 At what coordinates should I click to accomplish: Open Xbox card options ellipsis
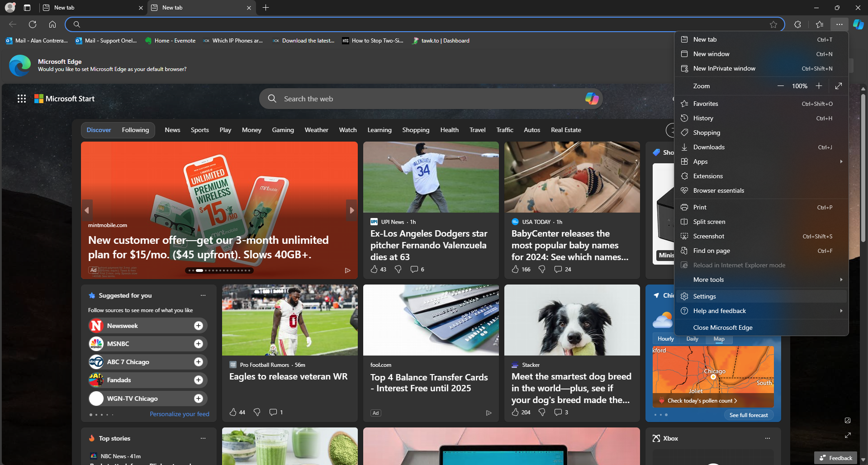click(768, 438)
